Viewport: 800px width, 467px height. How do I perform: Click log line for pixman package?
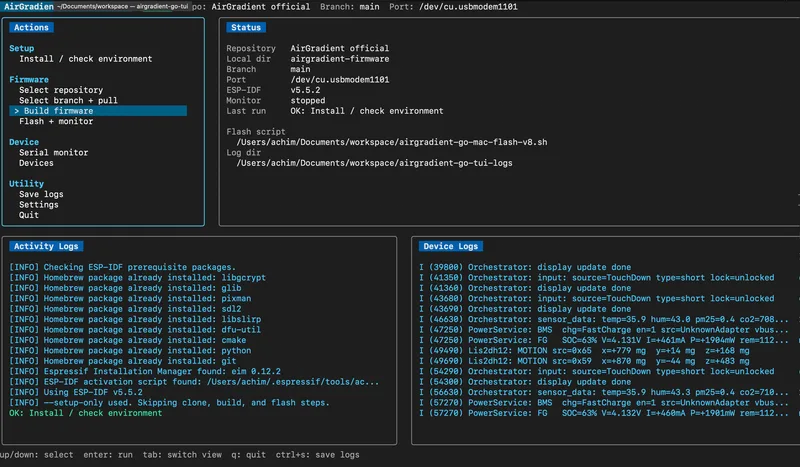[130, 299]
